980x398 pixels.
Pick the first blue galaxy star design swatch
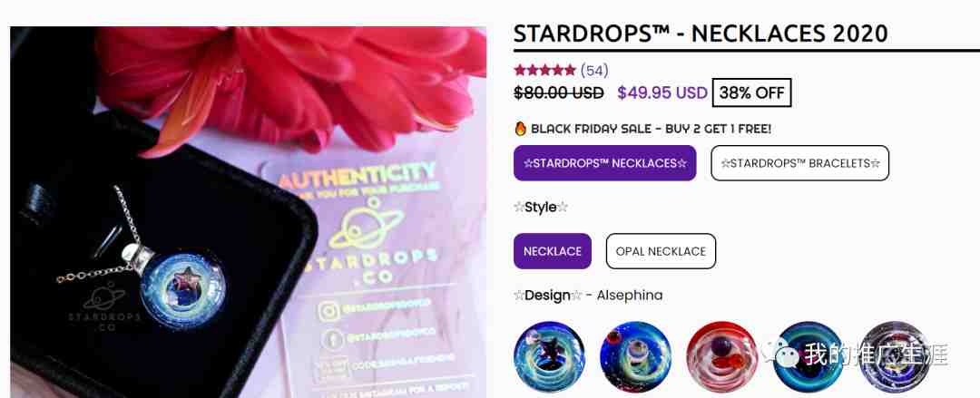pos(549,357)
